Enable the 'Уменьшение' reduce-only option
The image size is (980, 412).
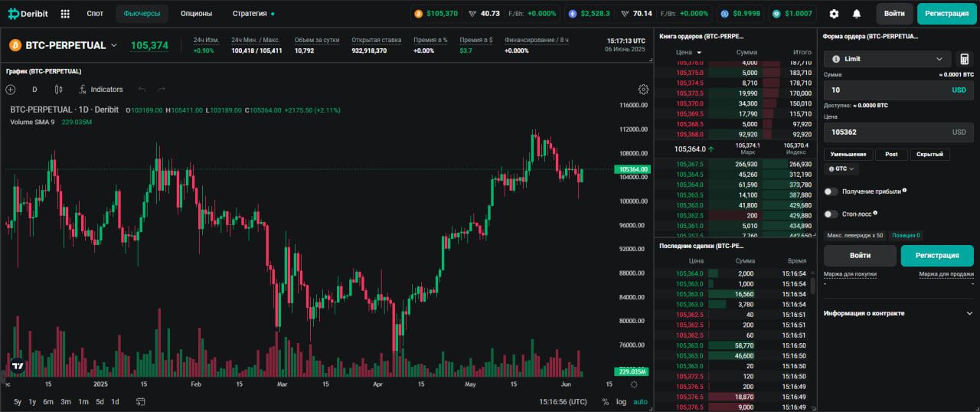(x=848, y=155)
